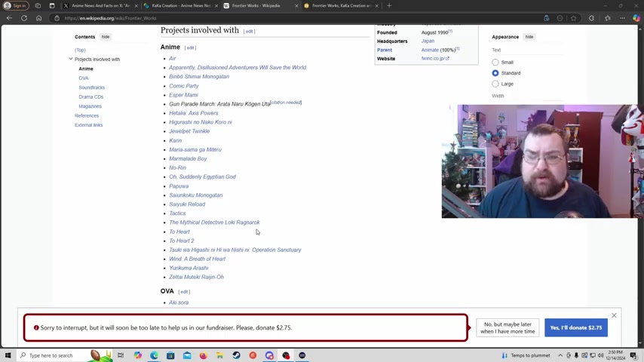Open The Mythical Detective Loki Ragnarok link
This screenshot has width=644, height=362.
[214, 222]
